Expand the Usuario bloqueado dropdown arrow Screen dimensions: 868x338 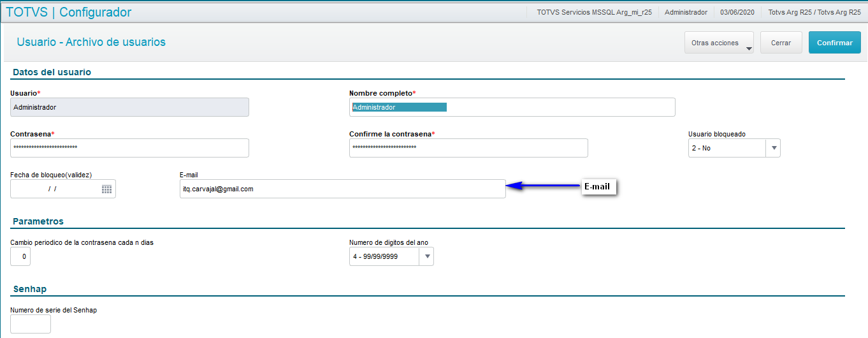(x=773, y=148)
